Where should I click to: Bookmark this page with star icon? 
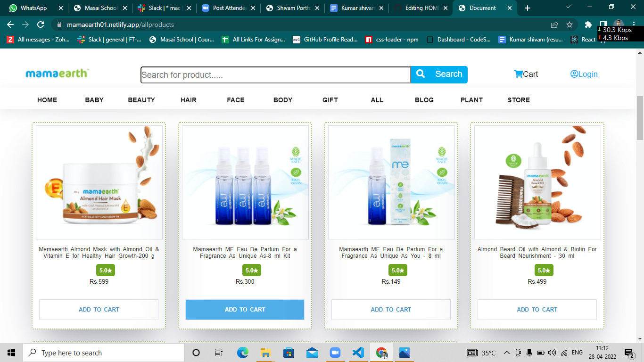(570, 25)
